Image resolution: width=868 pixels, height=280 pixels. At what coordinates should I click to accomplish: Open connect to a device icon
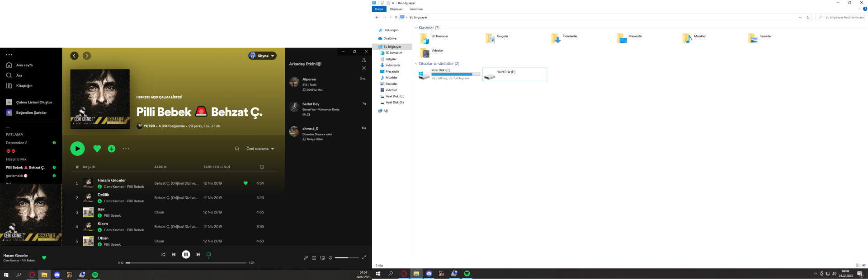322,258
